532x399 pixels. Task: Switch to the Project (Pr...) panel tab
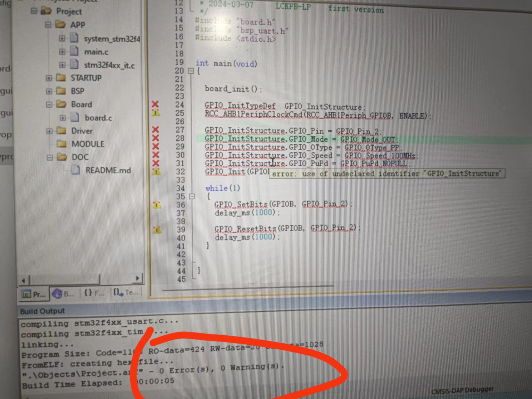click(x=34, y=294)
